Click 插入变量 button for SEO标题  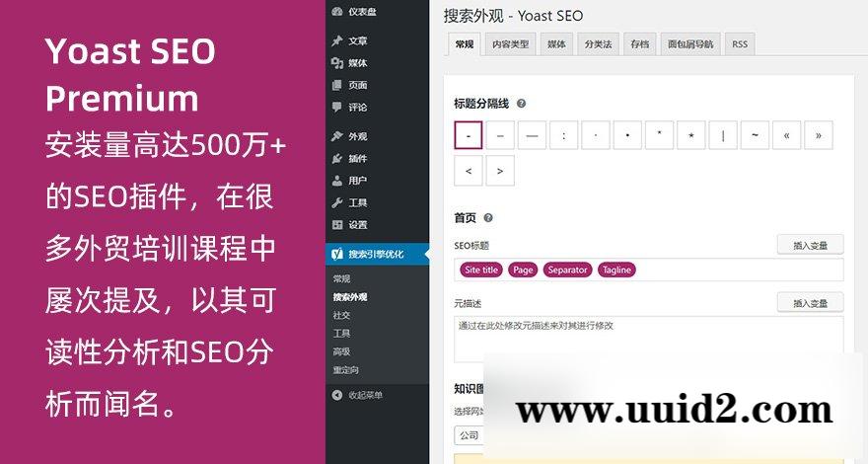[810, 245]
